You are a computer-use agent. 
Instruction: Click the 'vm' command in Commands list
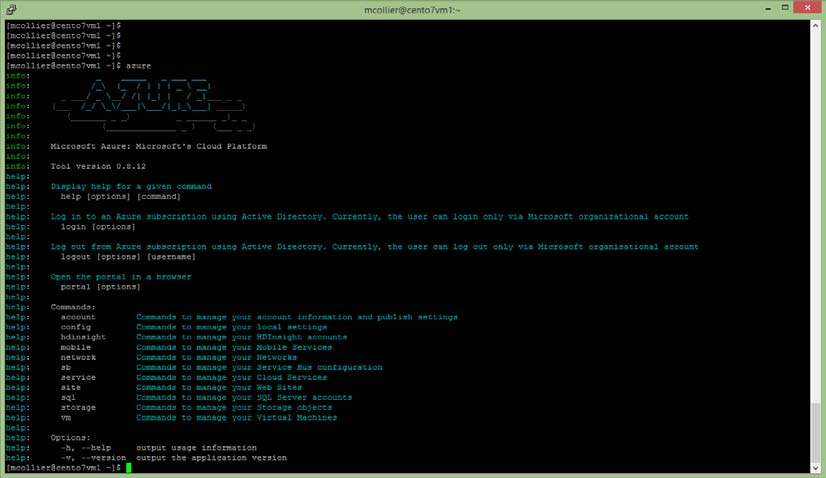click(66, 417)
